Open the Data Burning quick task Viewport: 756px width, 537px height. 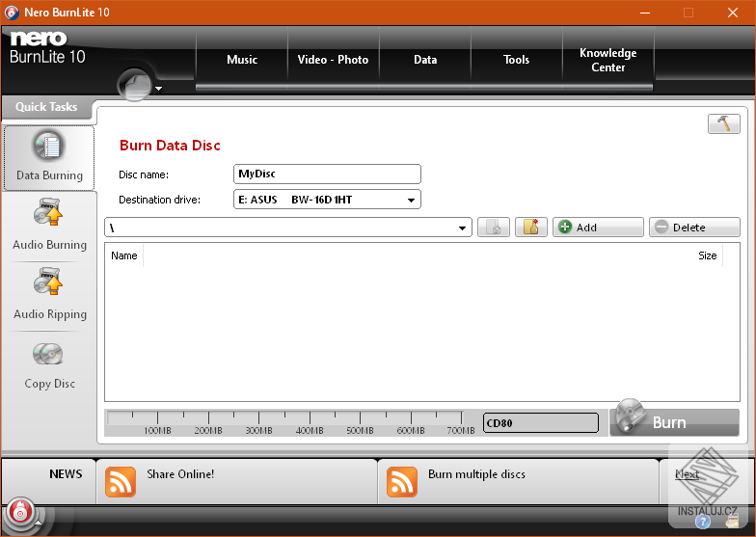[x=48, y=158]
